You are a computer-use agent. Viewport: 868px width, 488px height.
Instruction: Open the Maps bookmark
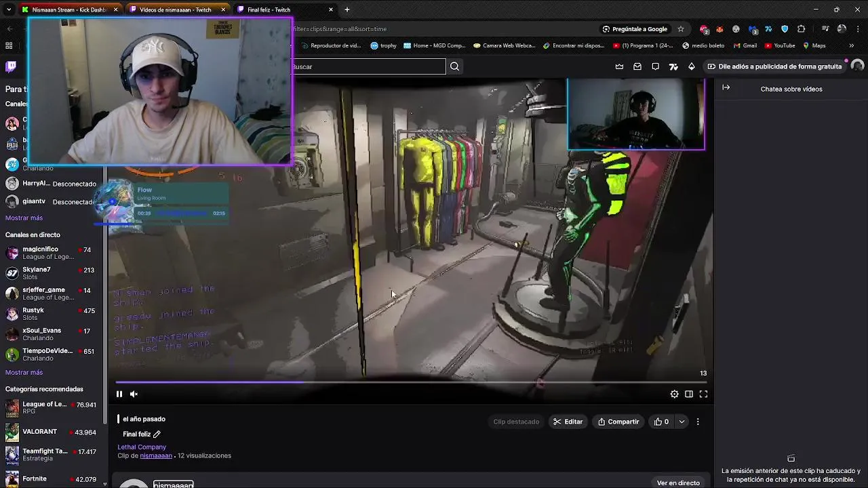click(814, 45)
